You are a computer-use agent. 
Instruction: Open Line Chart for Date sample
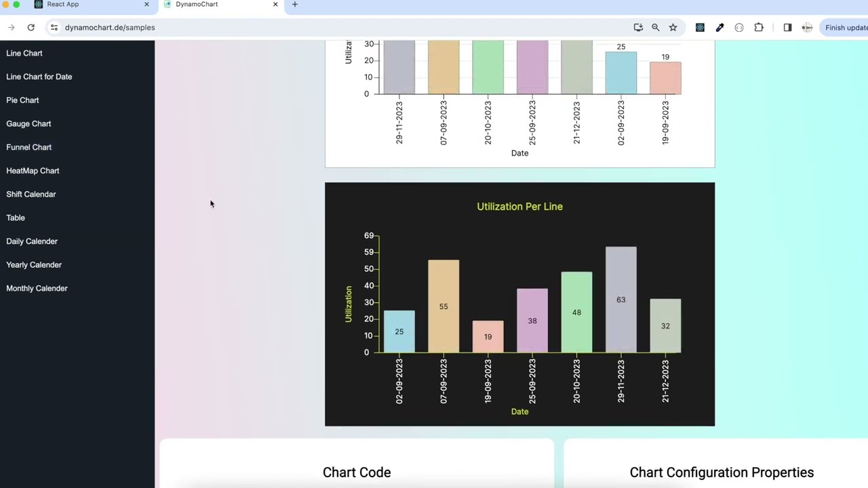(39, 77)
